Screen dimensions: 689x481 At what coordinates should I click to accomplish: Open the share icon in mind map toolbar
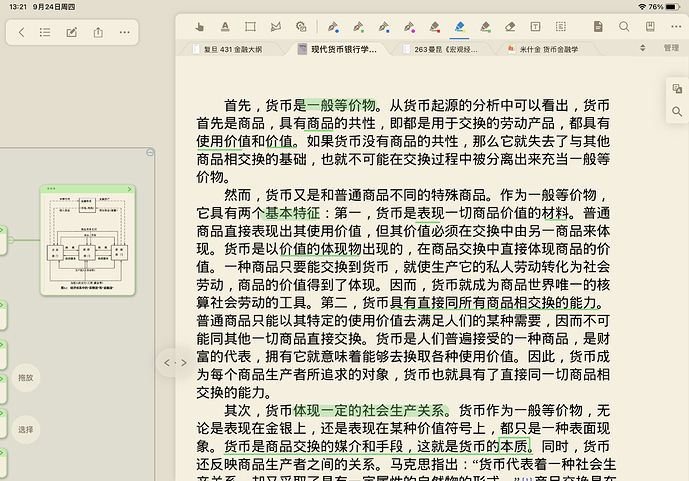click(x=98, y=32)
